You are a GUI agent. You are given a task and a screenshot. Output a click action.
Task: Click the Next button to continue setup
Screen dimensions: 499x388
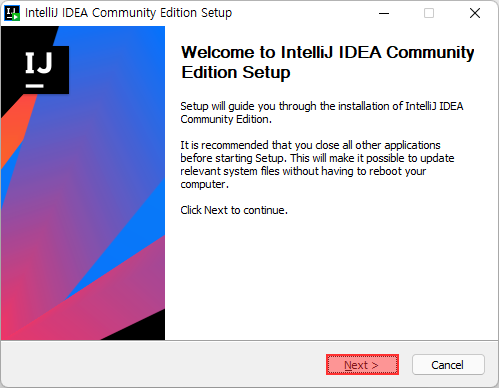pos(362,365)
